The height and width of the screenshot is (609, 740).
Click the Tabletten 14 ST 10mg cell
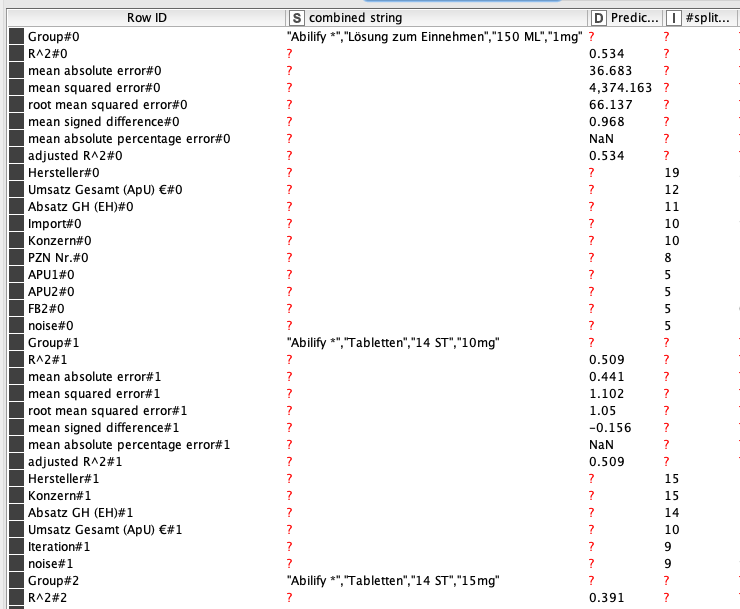[393, 343]
